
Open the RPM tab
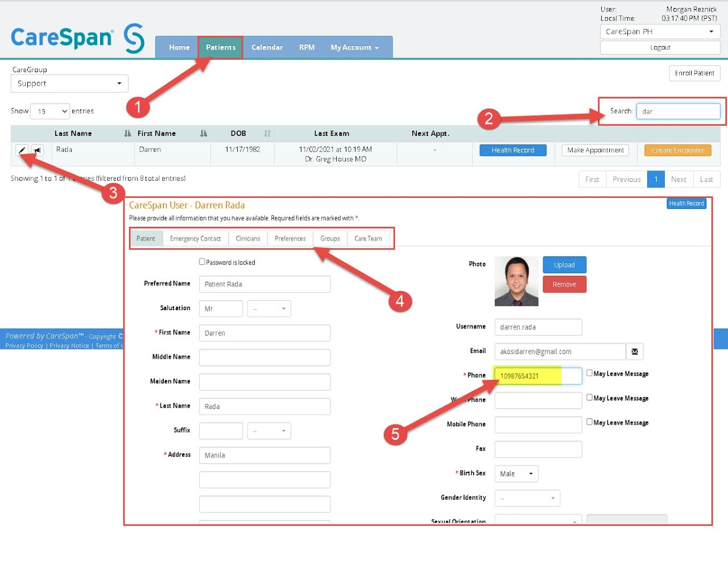pos(307,48)
